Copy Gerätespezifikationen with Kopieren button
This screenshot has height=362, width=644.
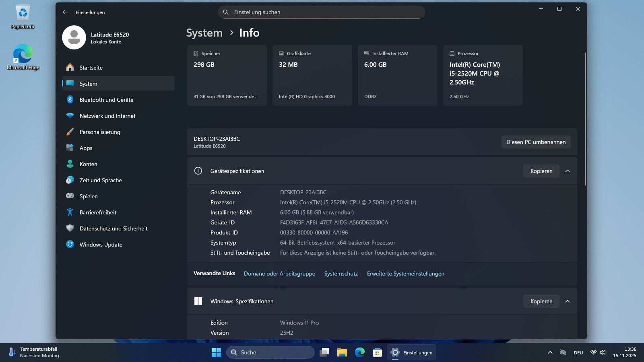point(541,171)
